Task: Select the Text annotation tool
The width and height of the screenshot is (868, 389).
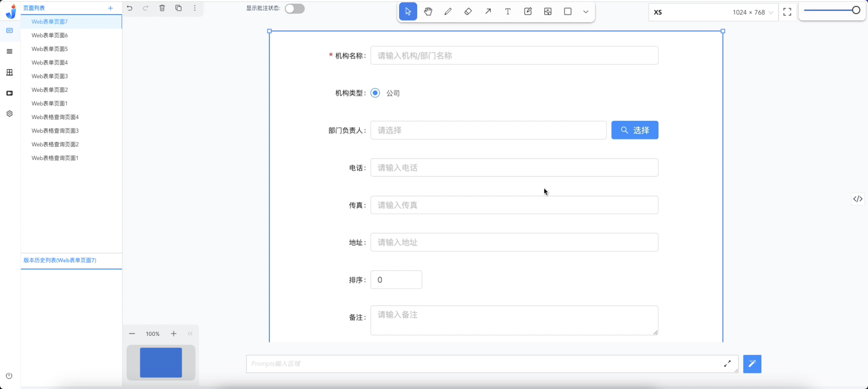Action: (507, 11)
